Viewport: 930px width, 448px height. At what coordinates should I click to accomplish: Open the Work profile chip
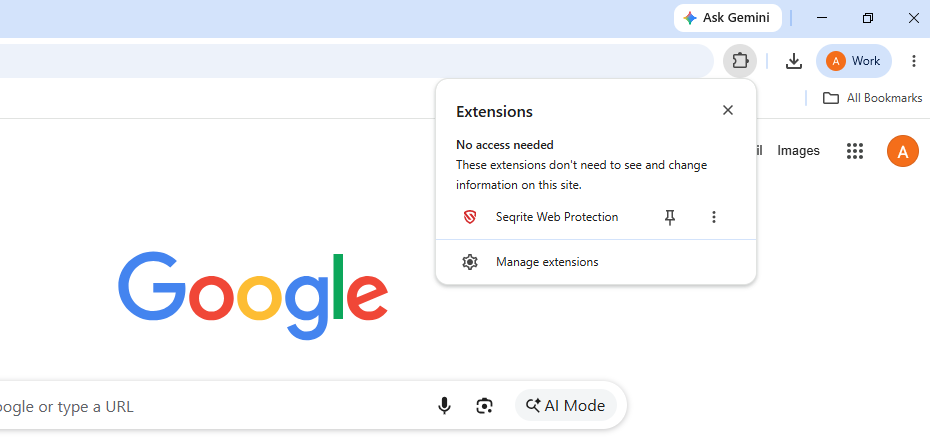click(x=853, y=61)
